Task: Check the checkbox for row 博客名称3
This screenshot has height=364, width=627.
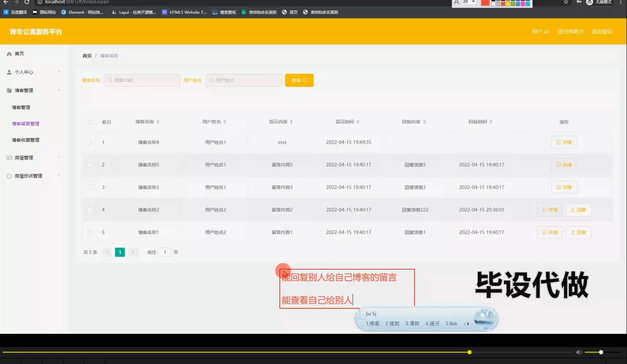Action: [90, 187]
